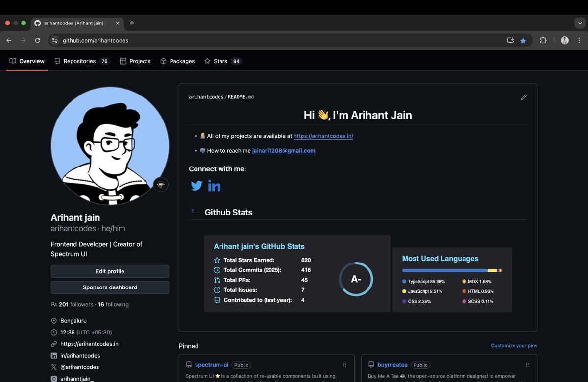This screenshot has width=588, height=382.
Task: Click the Github Stats heading
Action: click(228, 213)
